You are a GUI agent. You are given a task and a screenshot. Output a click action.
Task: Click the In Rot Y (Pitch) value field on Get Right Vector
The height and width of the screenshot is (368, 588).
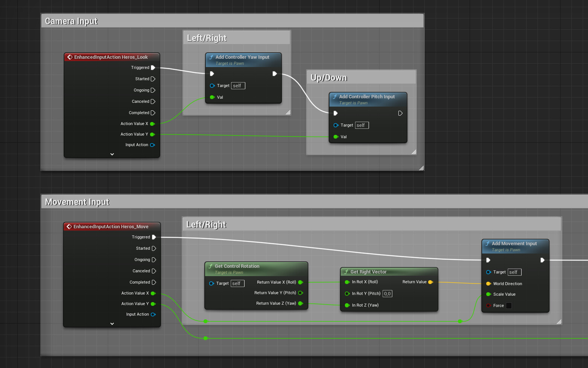point(387,293)
